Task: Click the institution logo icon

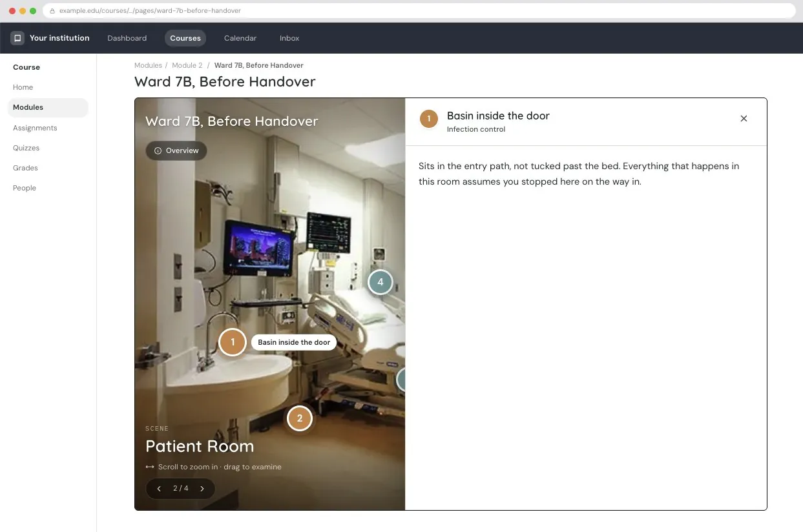Action: [17, 38]
